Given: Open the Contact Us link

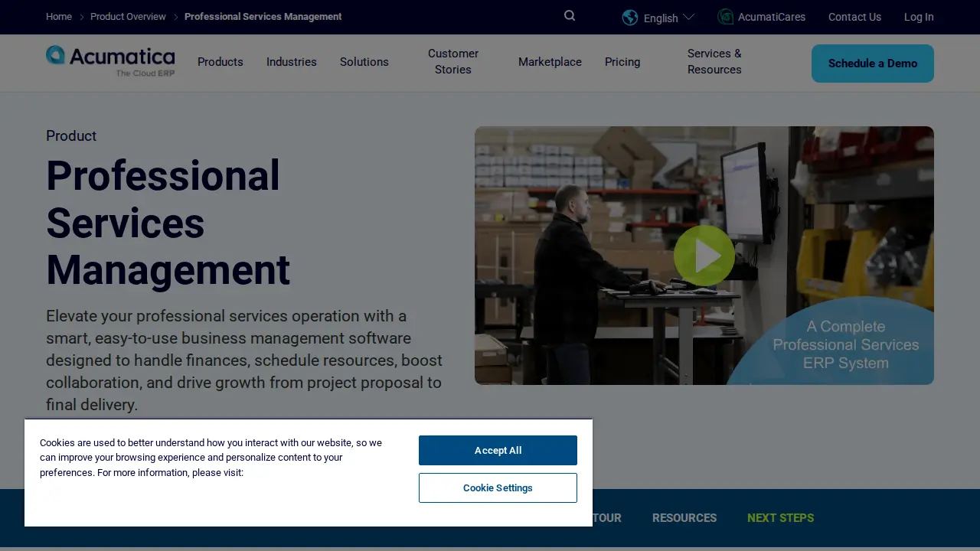Looking at the screenshot, I should click(854, 17).
